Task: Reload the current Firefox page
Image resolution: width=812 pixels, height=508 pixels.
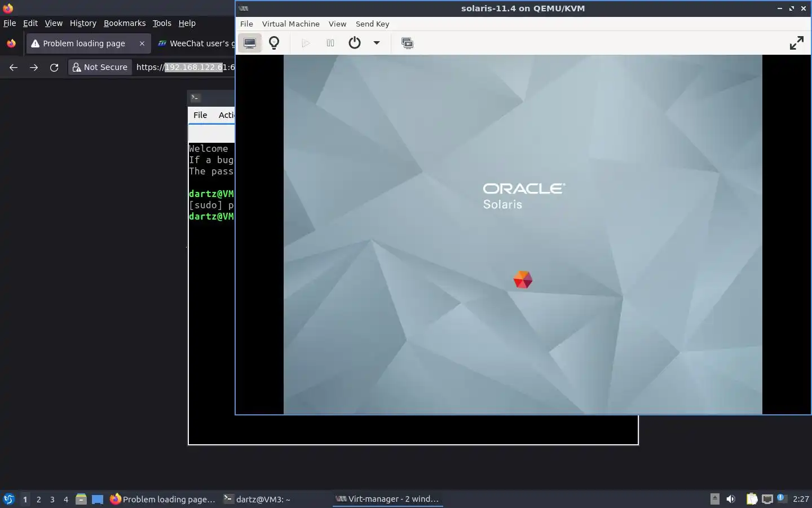Action: [54, 67]
